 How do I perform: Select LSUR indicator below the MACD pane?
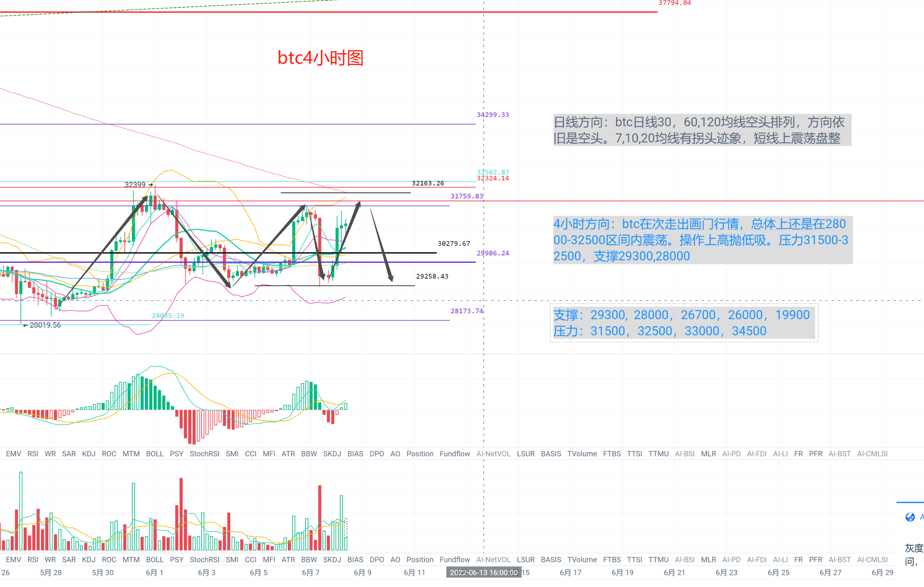pyautogui.click(x=526, y=454)
